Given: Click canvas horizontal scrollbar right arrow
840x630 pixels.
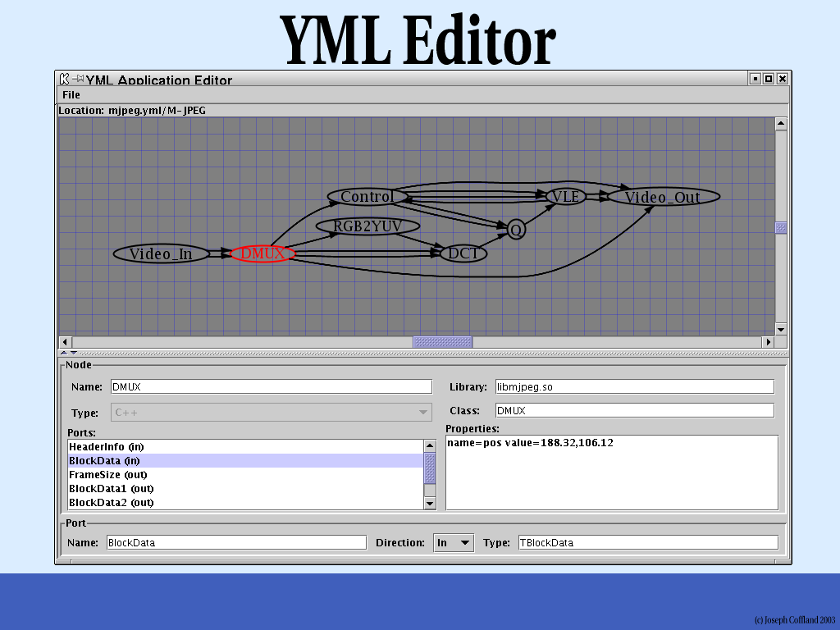Looking at the screenshot, I should pyautogui.click(x=769, y=342).
